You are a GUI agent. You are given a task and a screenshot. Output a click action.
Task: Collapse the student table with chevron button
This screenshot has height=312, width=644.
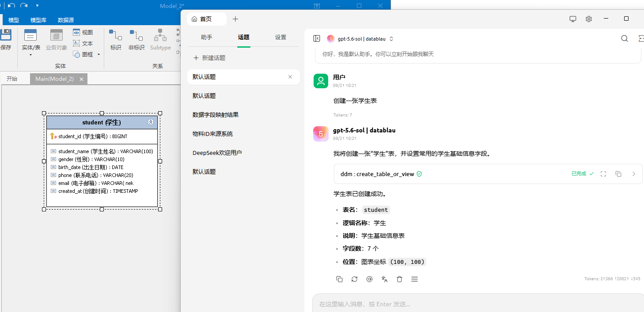click(151, 122)
